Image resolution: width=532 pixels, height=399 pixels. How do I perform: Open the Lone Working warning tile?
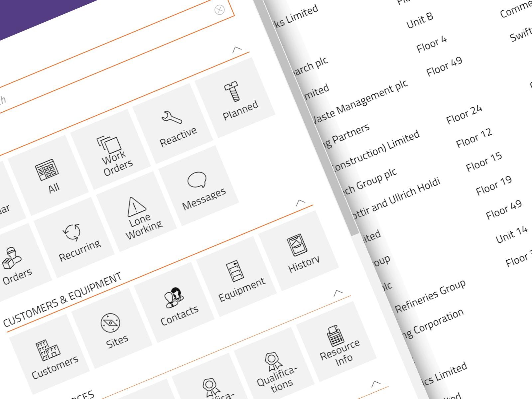point(137,211)
